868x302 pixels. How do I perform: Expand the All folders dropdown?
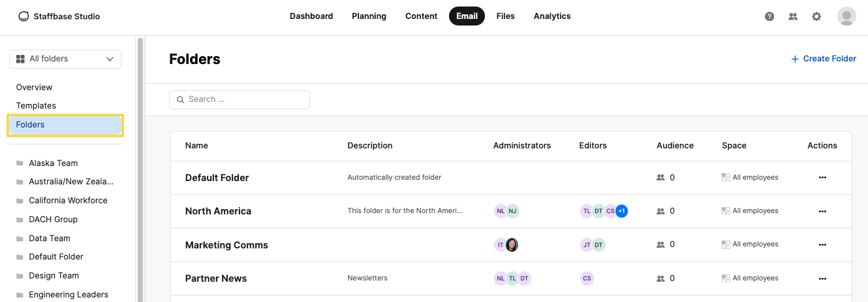click(65, 59)
